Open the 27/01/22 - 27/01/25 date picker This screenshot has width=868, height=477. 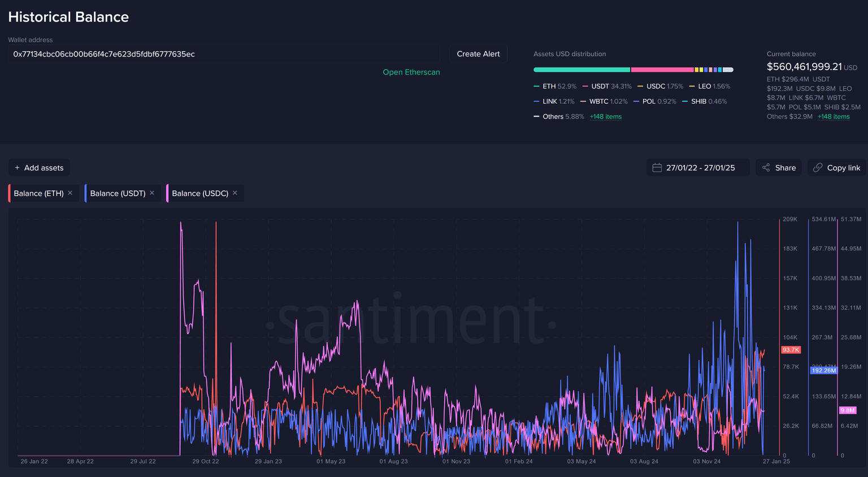tap(700, 168)
